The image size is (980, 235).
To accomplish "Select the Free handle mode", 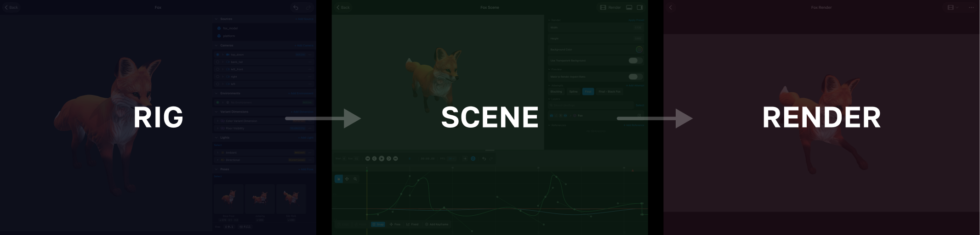I will coord(395,224).
